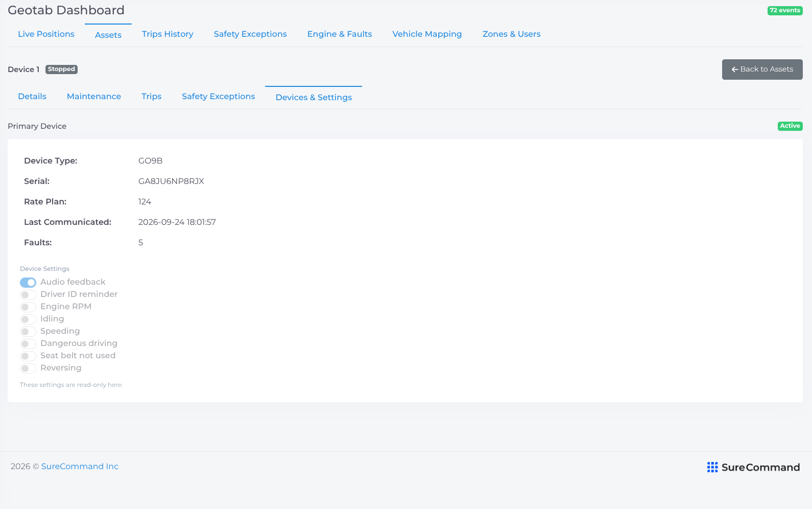Click the Device Settings section label

point(44,269)
